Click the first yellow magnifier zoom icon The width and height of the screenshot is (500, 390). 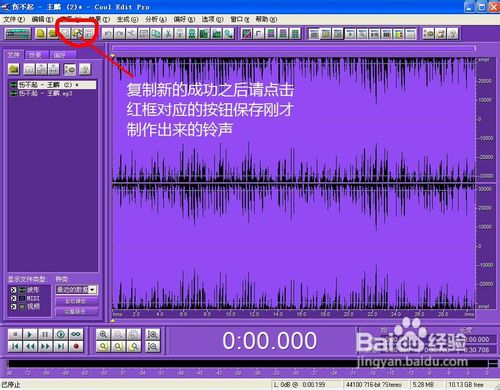103,346
